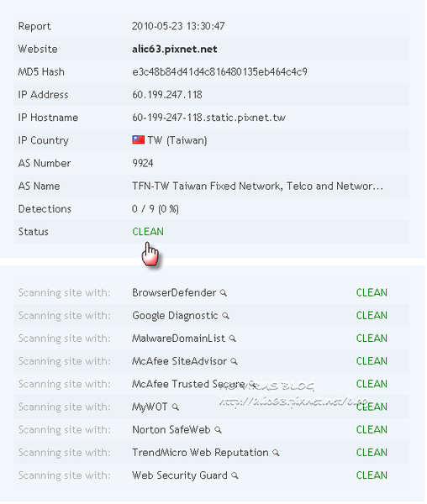Click the Taiwan flag icon
Image resolution: width=427 pixels, height=504 pixels.
pos(139,140)
